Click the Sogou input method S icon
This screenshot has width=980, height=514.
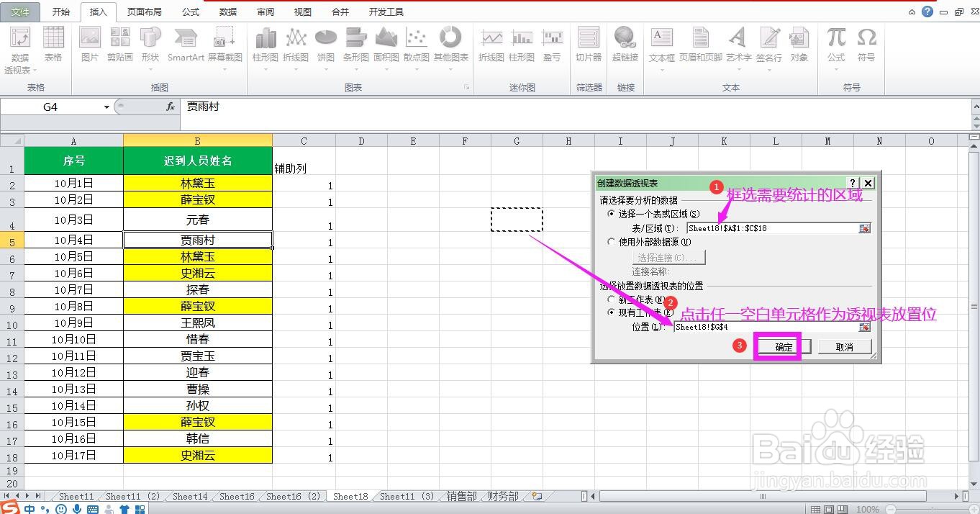(x=9, y=508)
